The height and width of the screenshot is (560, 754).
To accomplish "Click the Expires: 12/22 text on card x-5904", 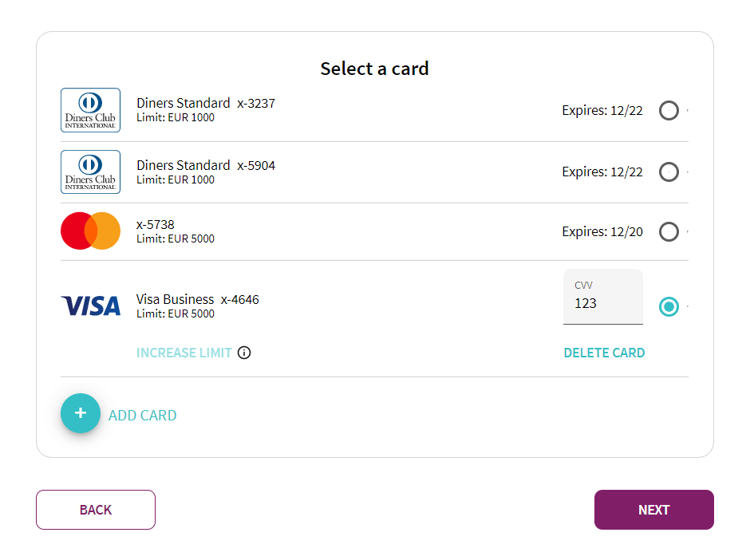I will coord(602,172).
